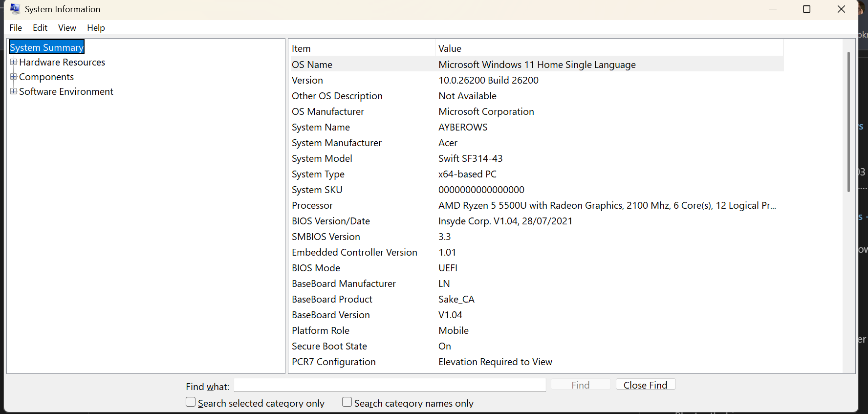Open the Edit menu

pyautogui.click(x=40, y=28)
